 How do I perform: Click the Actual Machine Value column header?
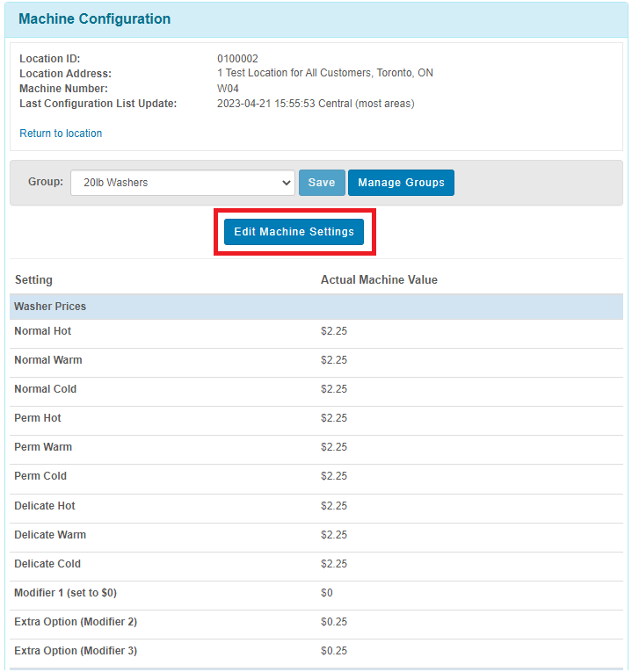tap(379, 280)
